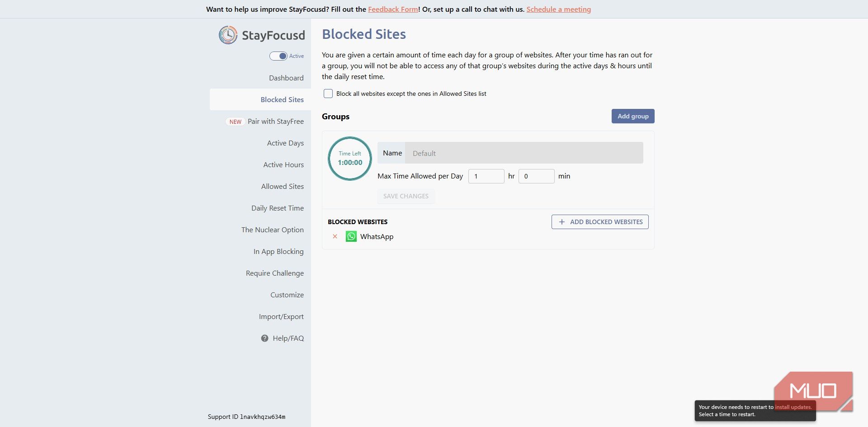Click the Support ID text
This screenshot has height=427, width=868.
pos(246,417)
